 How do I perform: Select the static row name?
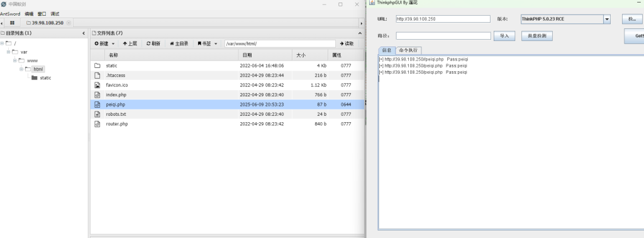[x=111, y=65]
